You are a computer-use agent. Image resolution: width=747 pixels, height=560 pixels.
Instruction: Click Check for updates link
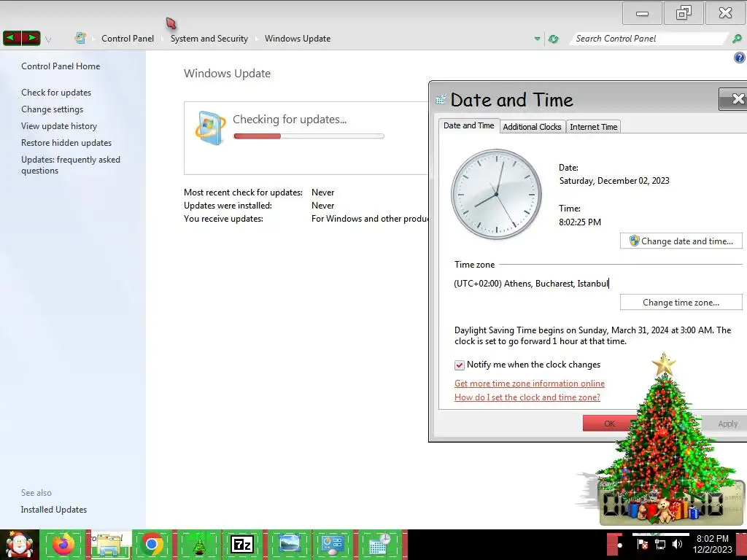[x=56, y=93]
